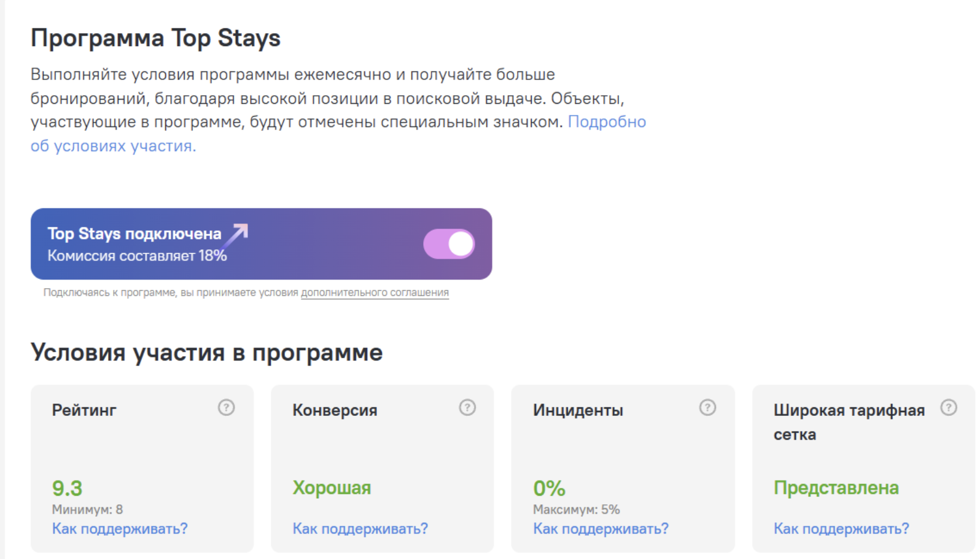Image resolution: width=980 pixels, height=559 pixels.
Task: Disable the Top Stays program toggle
Action: point(449,244)
